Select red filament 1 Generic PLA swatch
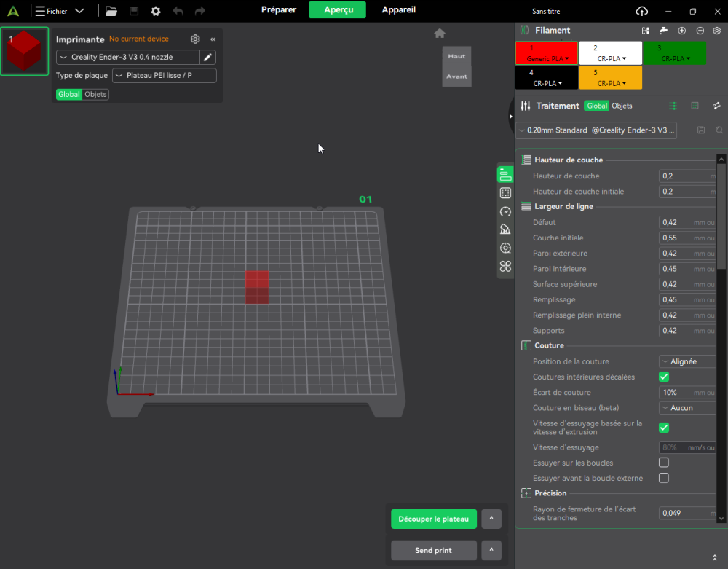 coord(547,53)
